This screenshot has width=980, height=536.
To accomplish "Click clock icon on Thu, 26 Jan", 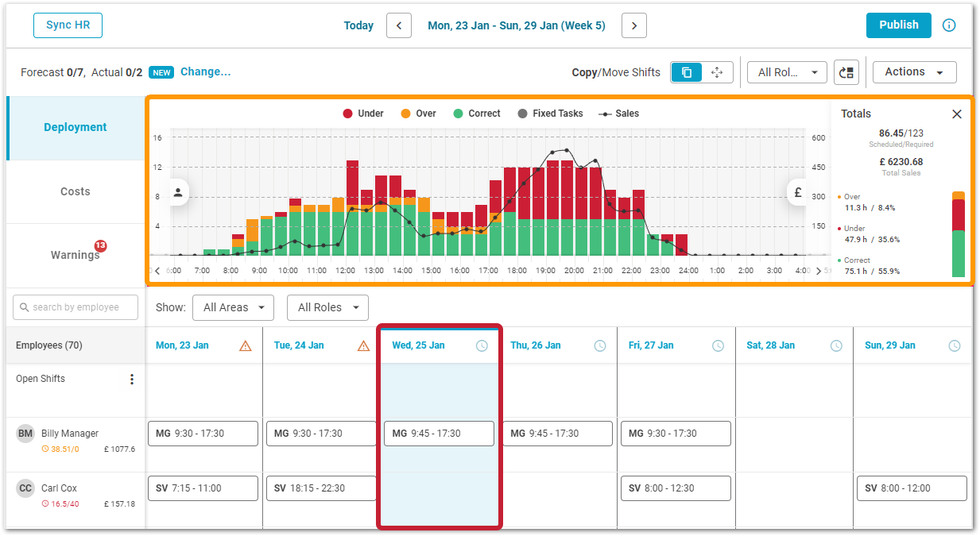I will 600,345.
